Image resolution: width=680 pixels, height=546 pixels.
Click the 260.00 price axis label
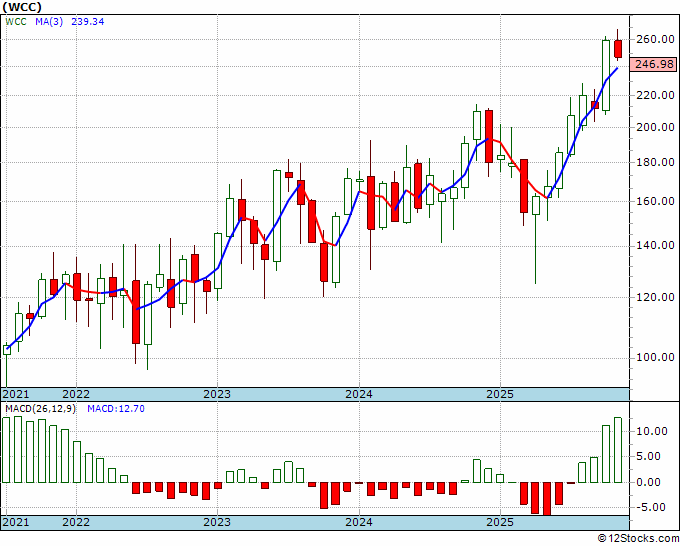point(655,39)
